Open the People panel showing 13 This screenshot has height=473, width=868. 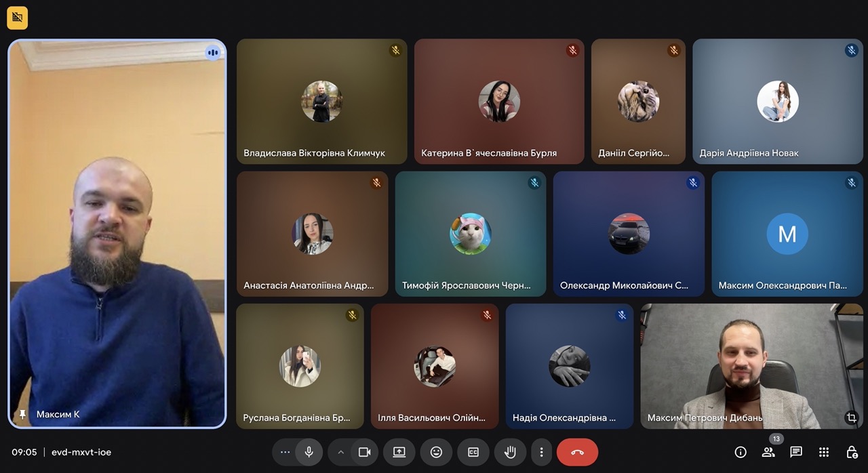pyautogui.click(x=768, y=452)
